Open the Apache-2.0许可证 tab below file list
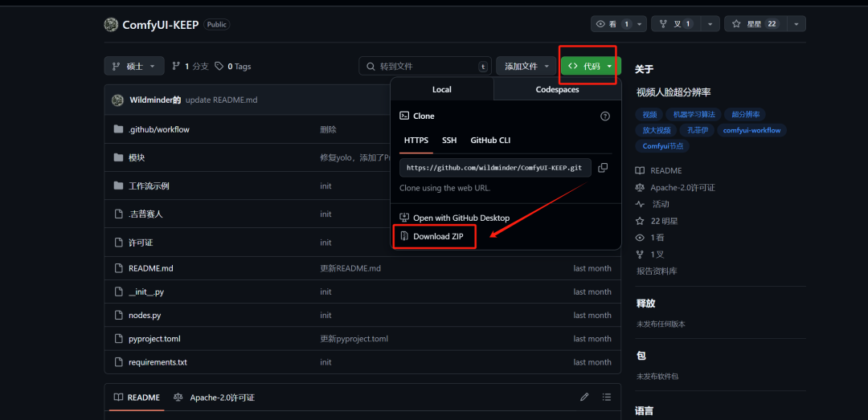The height and width of the screenshot is (420, 868). click(214, 398)
